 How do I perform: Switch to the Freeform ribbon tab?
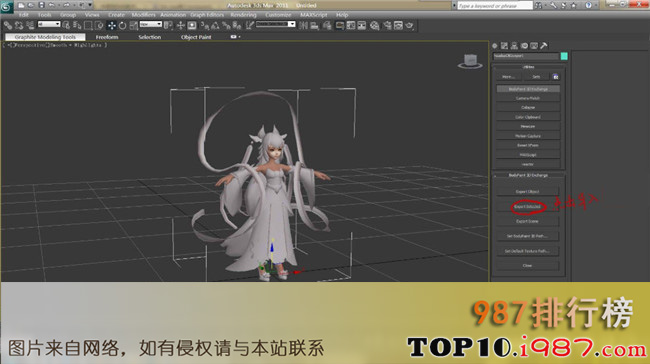point(107,37)
